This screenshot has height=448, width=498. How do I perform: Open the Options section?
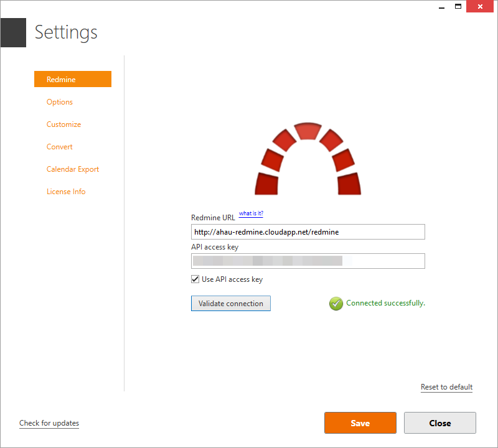point(60,102)
